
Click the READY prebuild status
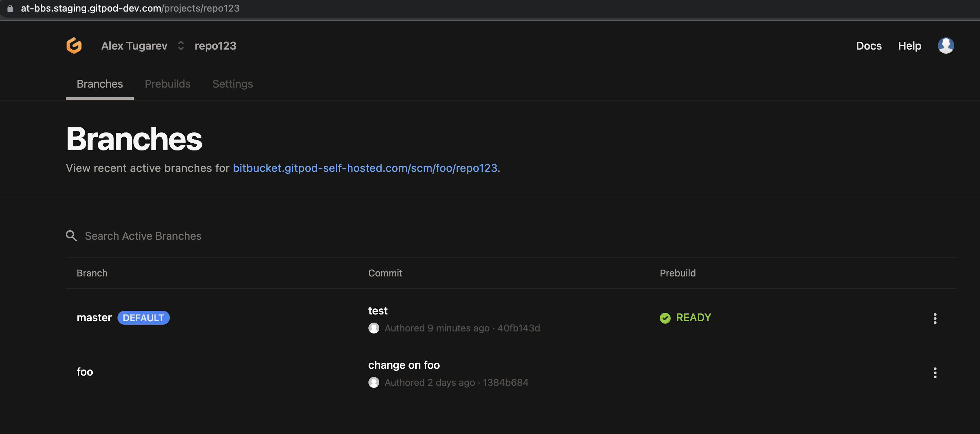693,318
